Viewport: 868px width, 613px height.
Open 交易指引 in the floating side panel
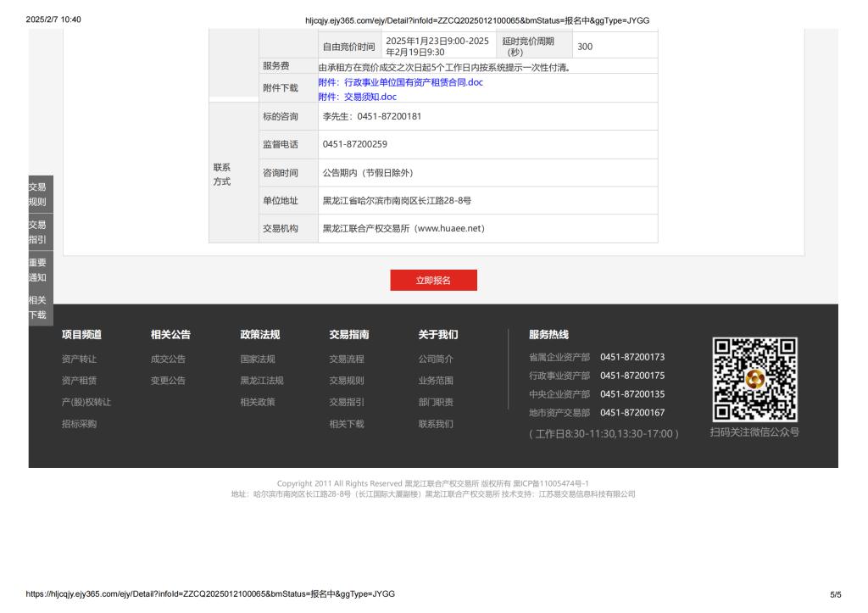tap(37, 231)
